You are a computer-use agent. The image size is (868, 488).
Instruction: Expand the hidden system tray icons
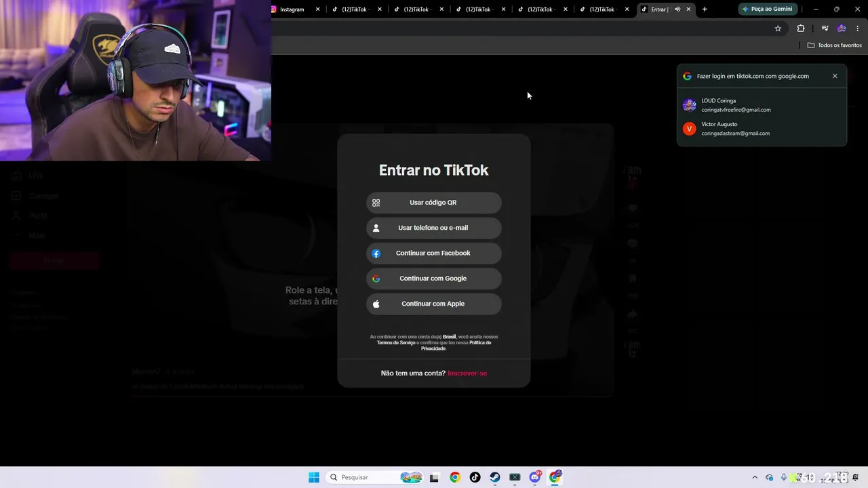click(755, 477)
